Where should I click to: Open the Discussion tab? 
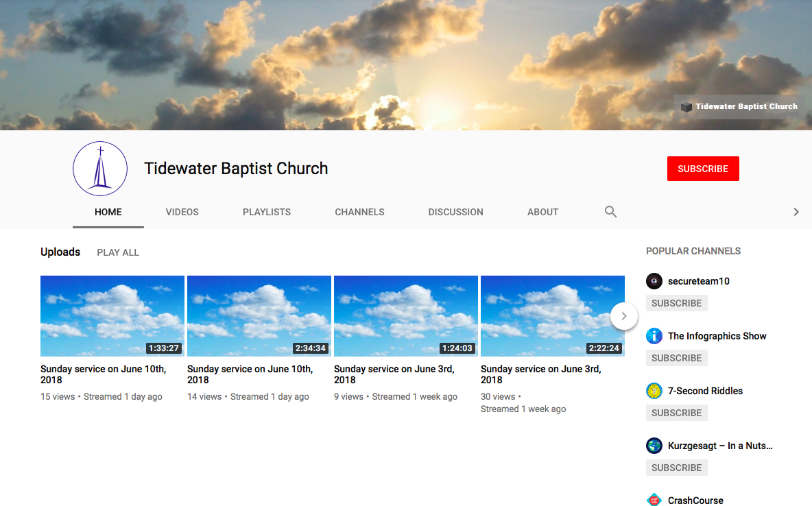pyautogui.click(x=455, y=212)
